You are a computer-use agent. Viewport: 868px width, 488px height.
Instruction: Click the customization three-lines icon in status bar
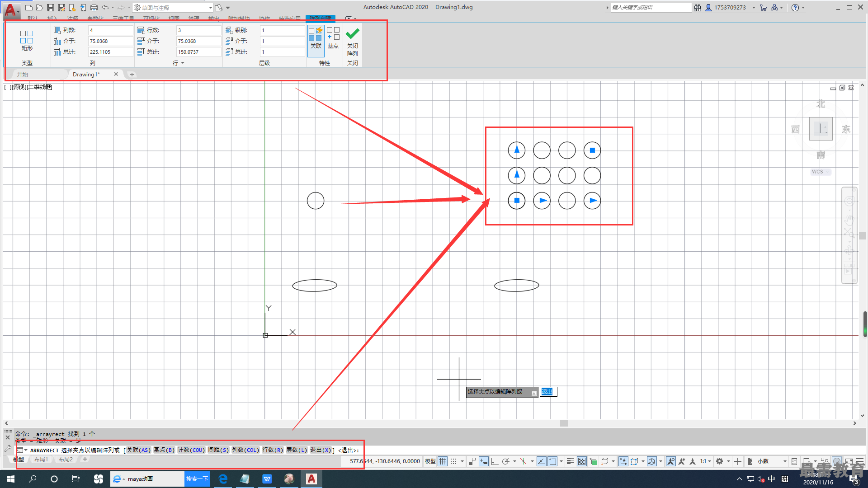point(860,461)
